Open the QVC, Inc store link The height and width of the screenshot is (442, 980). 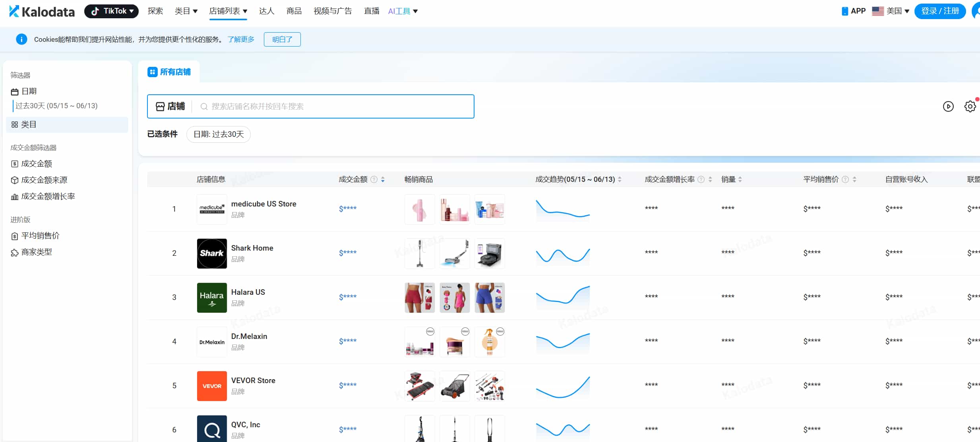246,425
